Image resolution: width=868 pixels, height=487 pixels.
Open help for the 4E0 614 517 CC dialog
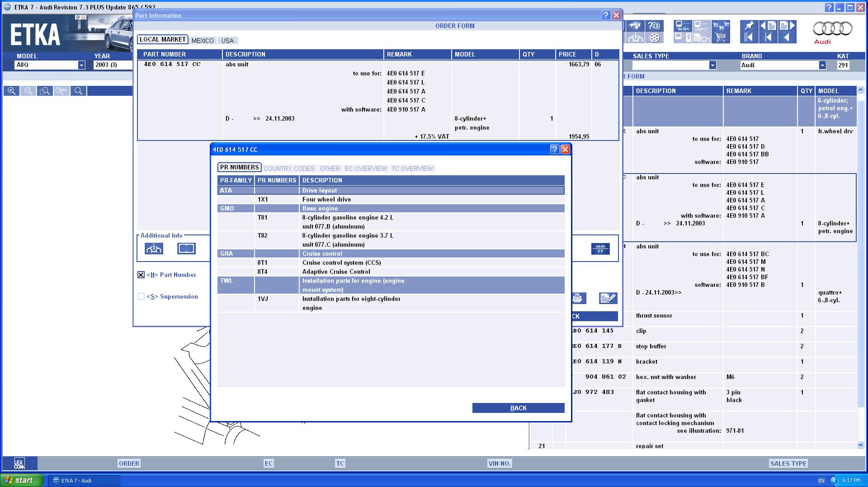[555, 150]
